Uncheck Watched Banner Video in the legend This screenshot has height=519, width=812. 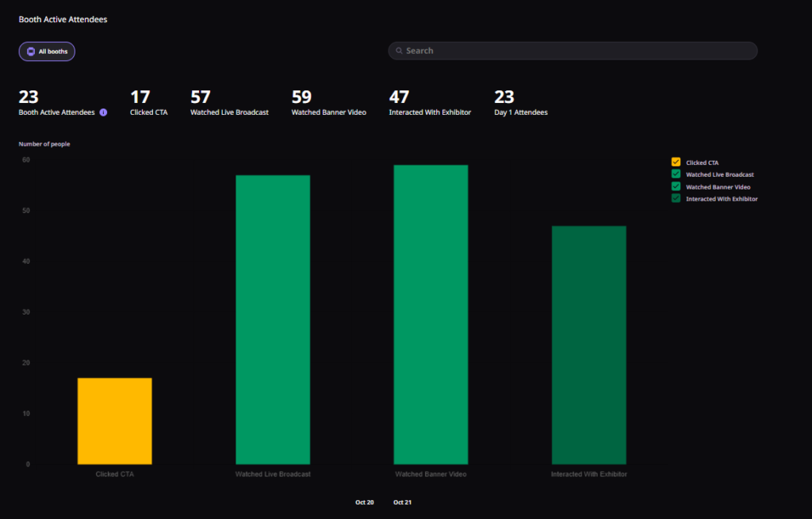tap(676, 186)
